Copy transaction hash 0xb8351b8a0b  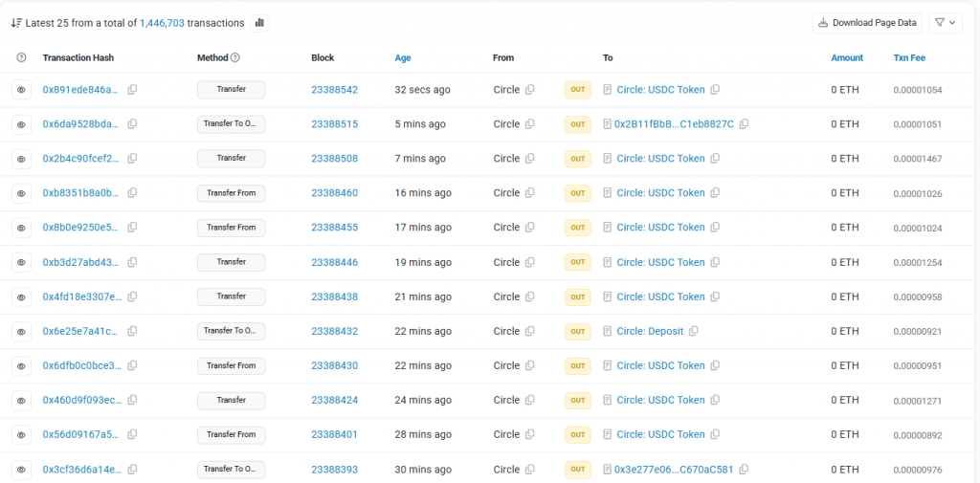coord(132,193)
